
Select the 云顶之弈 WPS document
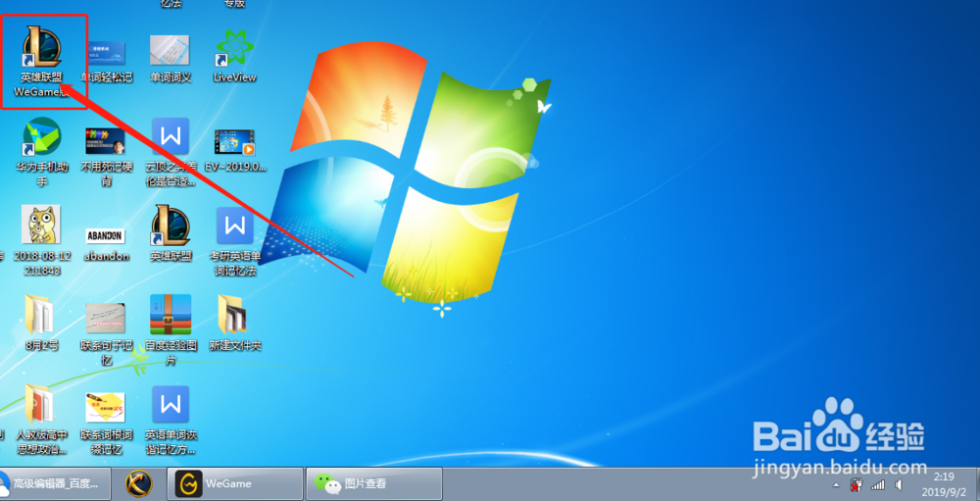pos(171,152)
